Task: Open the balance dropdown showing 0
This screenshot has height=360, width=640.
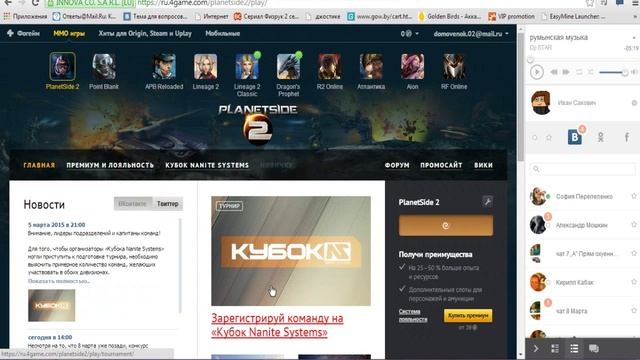Action: [x=409, y=33]
